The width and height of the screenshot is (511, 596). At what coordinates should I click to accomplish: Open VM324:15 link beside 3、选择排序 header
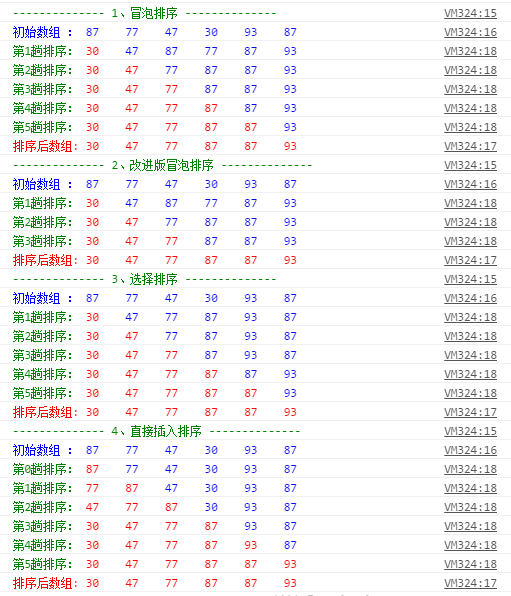(470, 279)
